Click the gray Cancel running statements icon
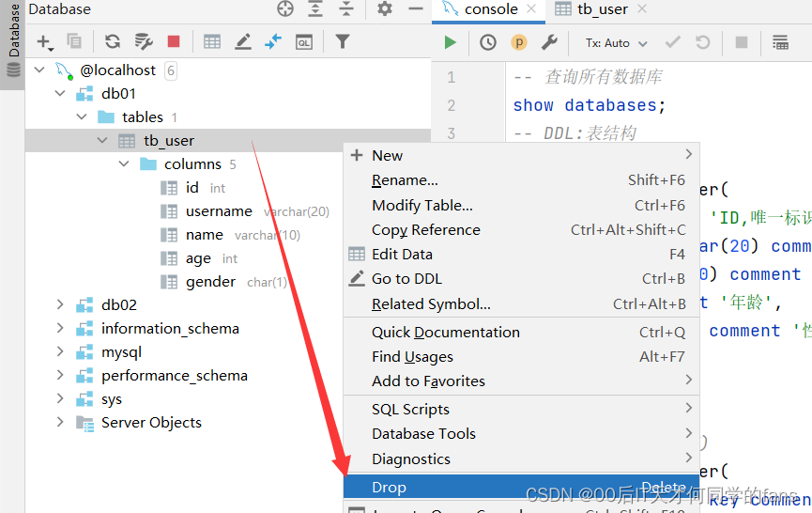Image resolution: width=812 pixels, height=513 pixels. 742,42
